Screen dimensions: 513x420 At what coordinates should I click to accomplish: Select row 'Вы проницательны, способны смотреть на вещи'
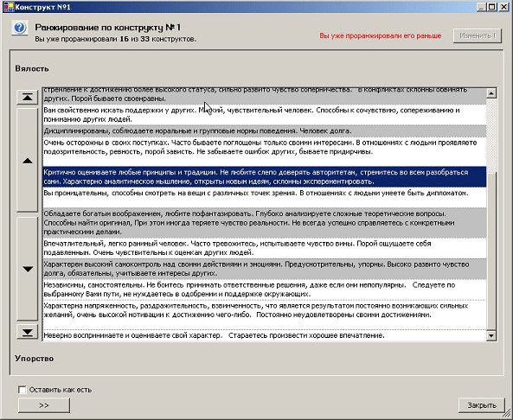coord(265,197)
